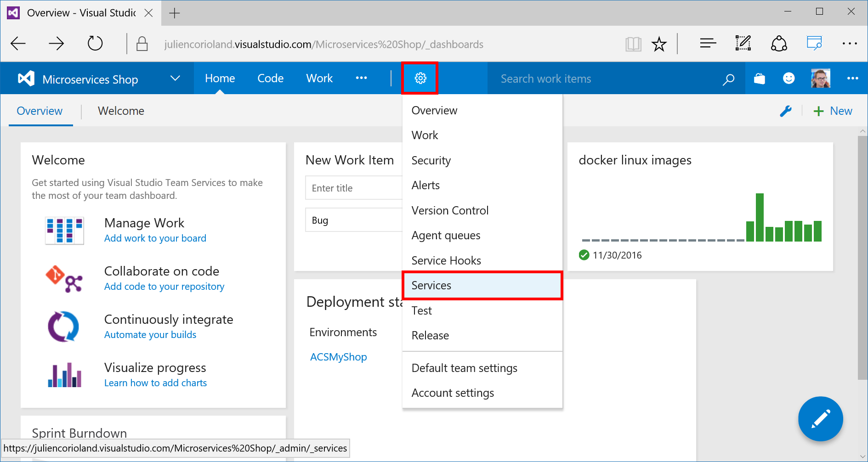Click the search magnifier icon
Viewport: 868px width, 462px height.
(x=728, y=79)
